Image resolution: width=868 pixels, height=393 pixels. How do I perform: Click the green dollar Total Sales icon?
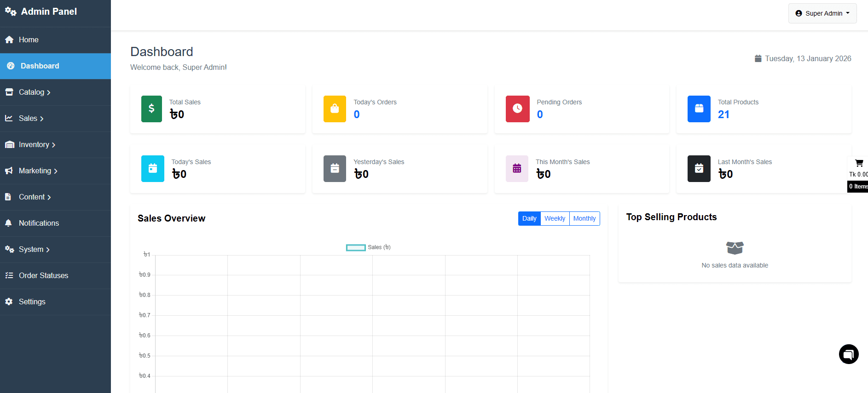coord(151,108)
